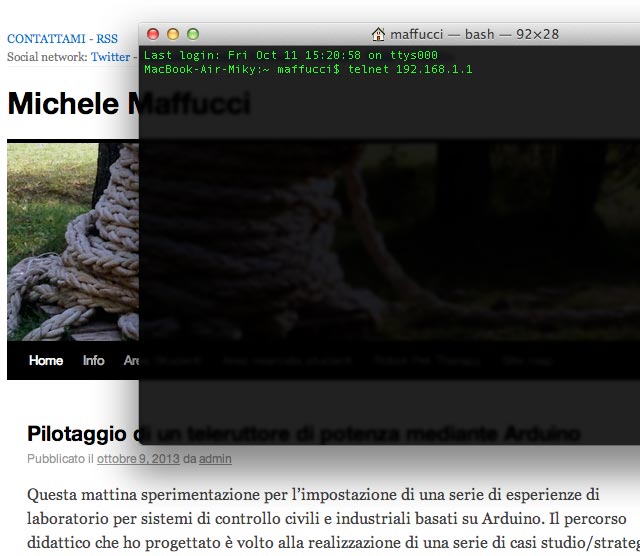Click the article paragraph starting Questa mattina

click(320, 518)
